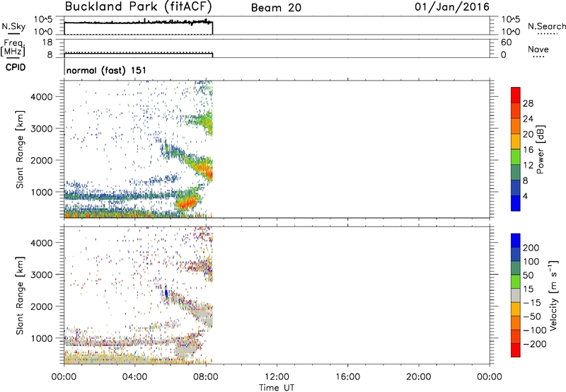Click the 'Power [dB]' colorbar label
Image resolution: width=566 pixels, height=392 pixels.
tap(541, 149)
